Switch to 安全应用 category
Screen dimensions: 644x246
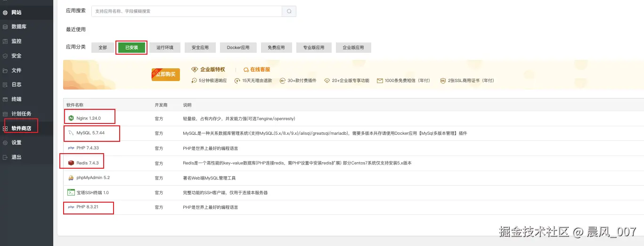coord(200,48)
